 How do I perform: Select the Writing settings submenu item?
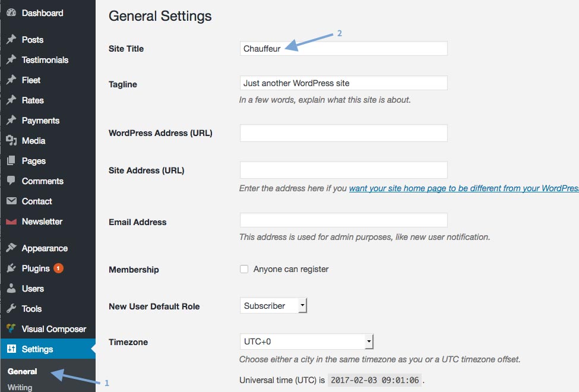(20, 387)
